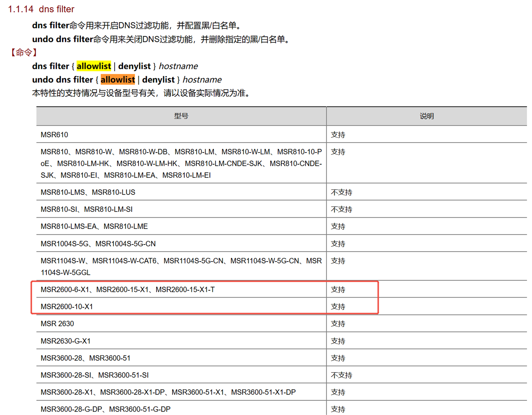This screenshot has width=532, height=415.
Task: Click the 1.1.14 dns filter heading
Action: pyautogui.click(x=41, y=9)
